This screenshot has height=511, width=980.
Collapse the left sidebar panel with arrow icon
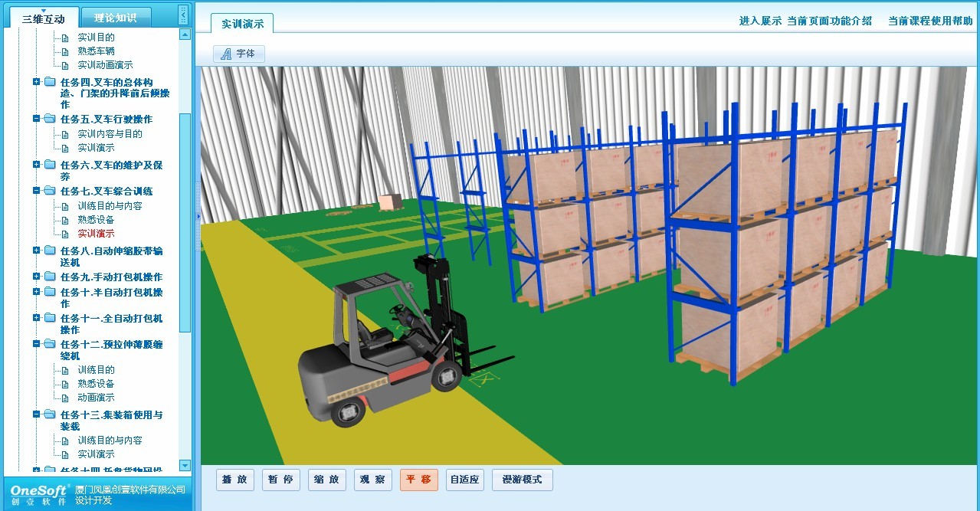(183, 15)
